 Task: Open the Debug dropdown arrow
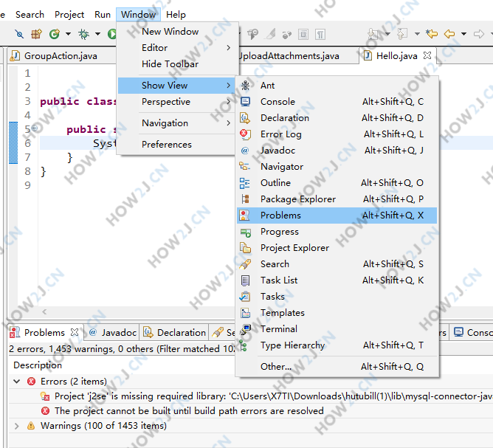(x=97, y=34)
